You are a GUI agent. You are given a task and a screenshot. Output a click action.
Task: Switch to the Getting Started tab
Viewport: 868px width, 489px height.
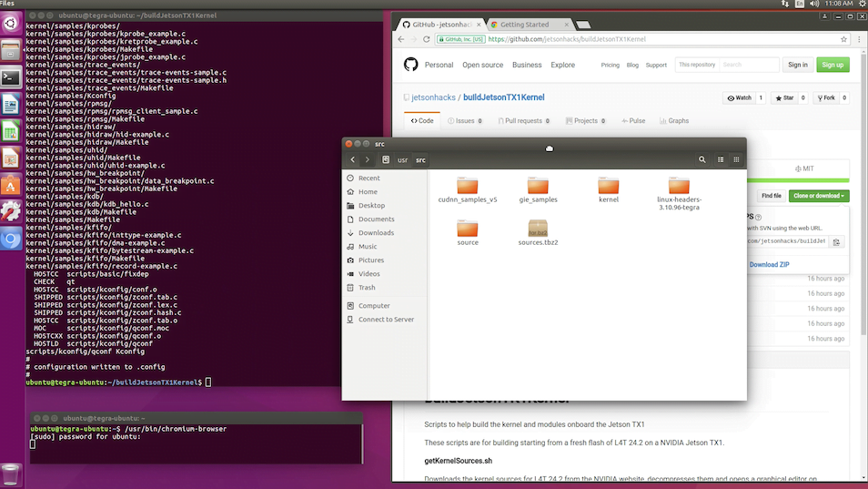[x=525, y=25]
